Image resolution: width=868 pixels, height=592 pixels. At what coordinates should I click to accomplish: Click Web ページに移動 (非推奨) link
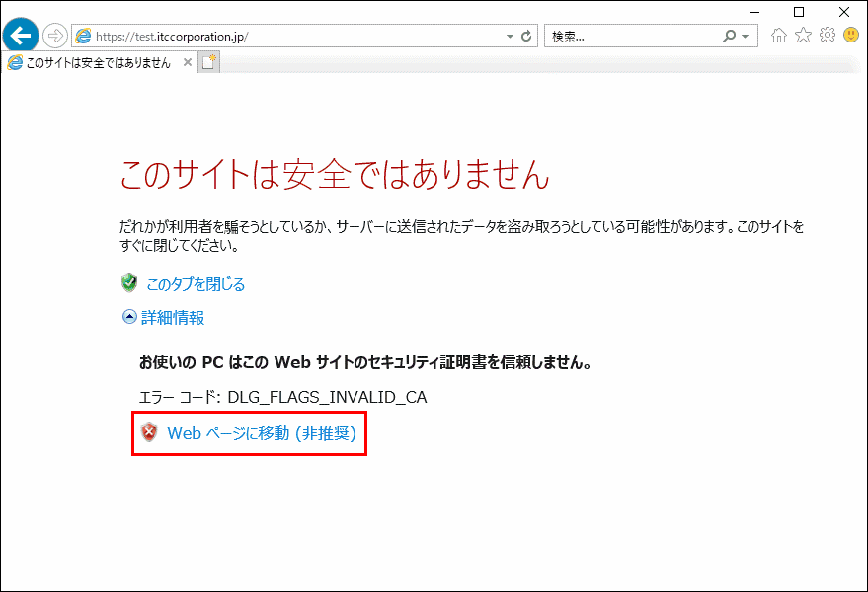click(262, 433)
